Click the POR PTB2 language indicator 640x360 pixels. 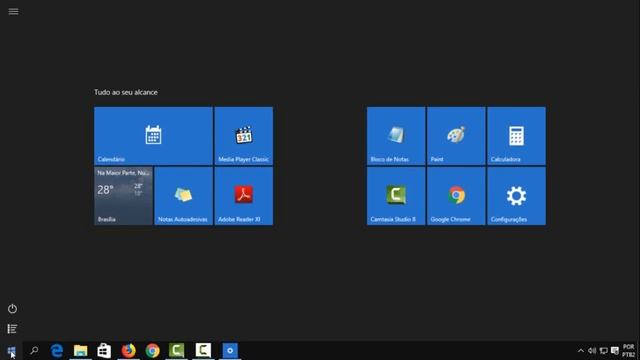click(629, 351)
